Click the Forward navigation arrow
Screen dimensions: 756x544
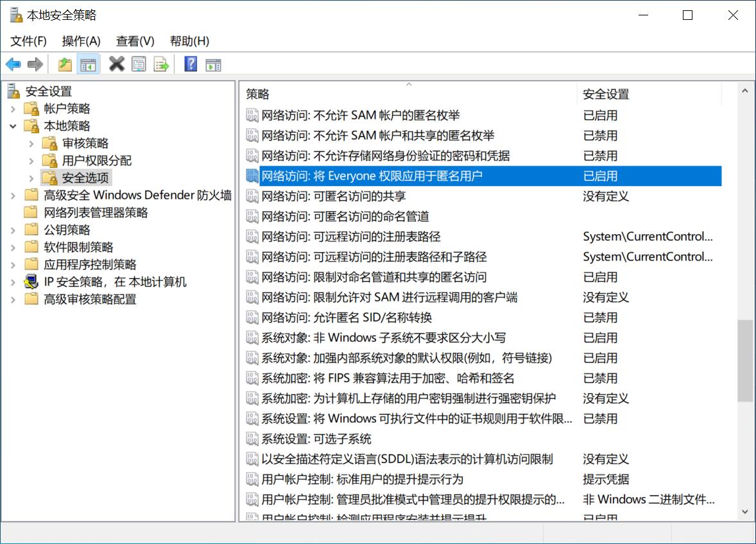click(x=35, y=64)
